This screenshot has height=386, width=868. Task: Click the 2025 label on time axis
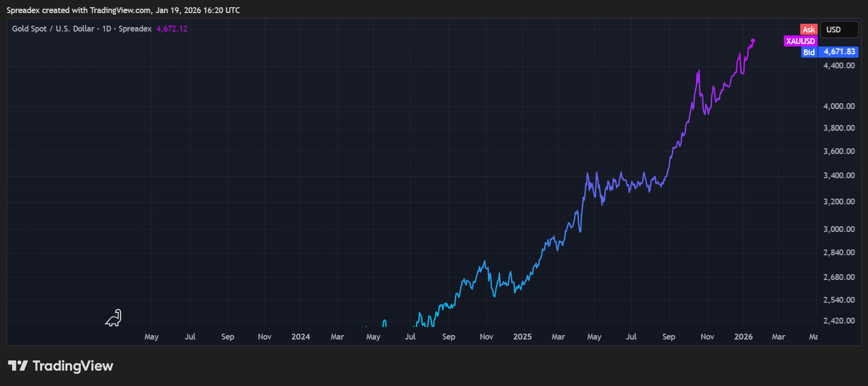coord(522,337)
